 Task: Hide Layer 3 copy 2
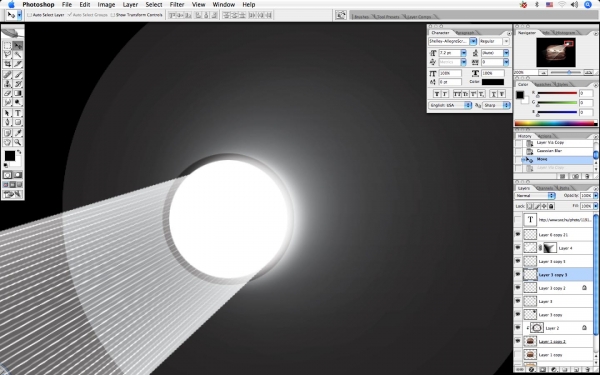[x=518, y=288]
